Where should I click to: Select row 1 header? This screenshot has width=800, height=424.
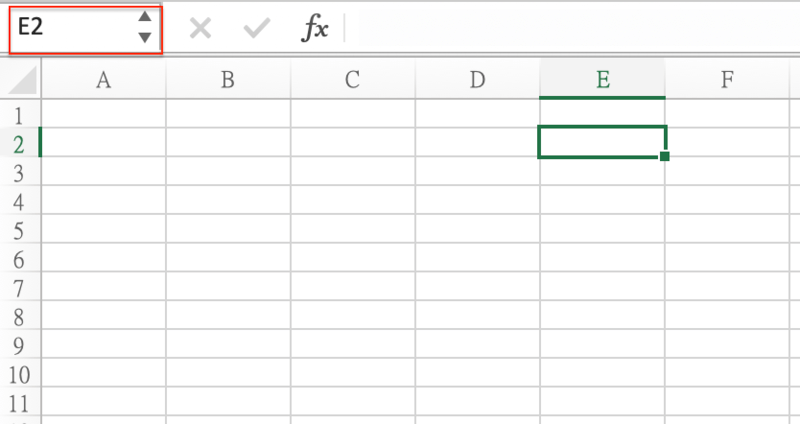click(x=19, y=115)
